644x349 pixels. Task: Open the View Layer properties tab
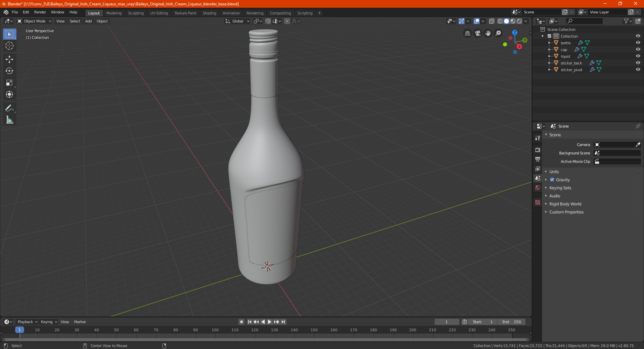pos(538,169)
